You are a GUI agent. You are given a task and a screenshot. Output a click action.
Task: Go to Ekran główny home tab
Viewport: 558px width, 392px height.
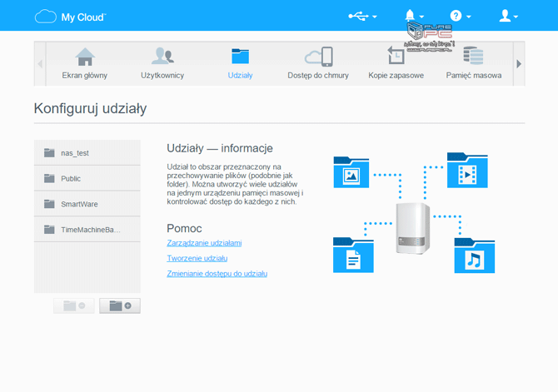click(85, 64)
